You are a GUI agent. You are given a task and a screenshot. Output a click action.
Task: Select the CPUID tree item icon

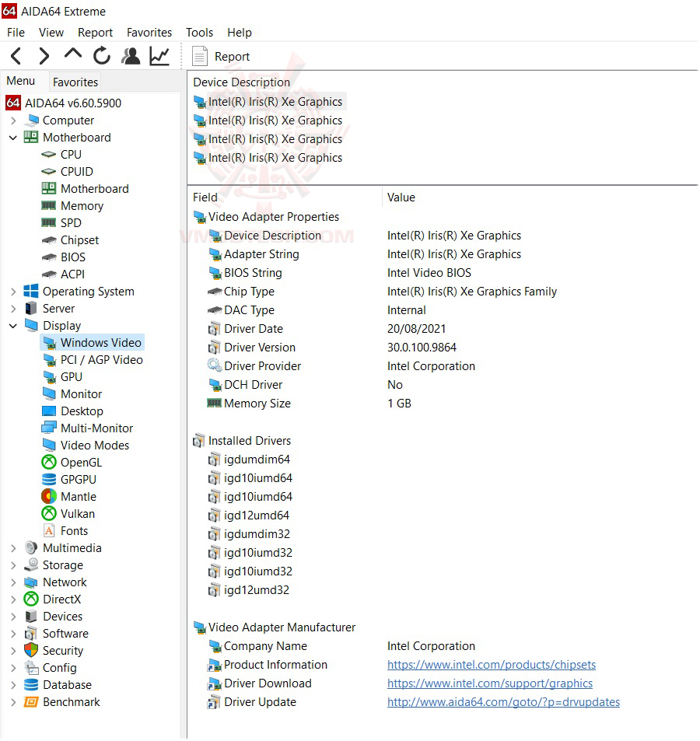pyautogui.click(x=49, y=172)
